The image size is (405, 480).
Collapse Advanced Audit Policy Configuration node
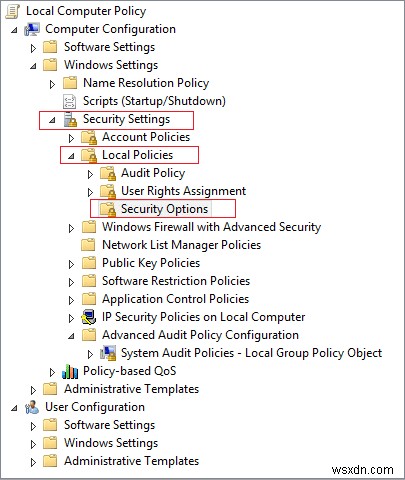[x=71, y=336]
